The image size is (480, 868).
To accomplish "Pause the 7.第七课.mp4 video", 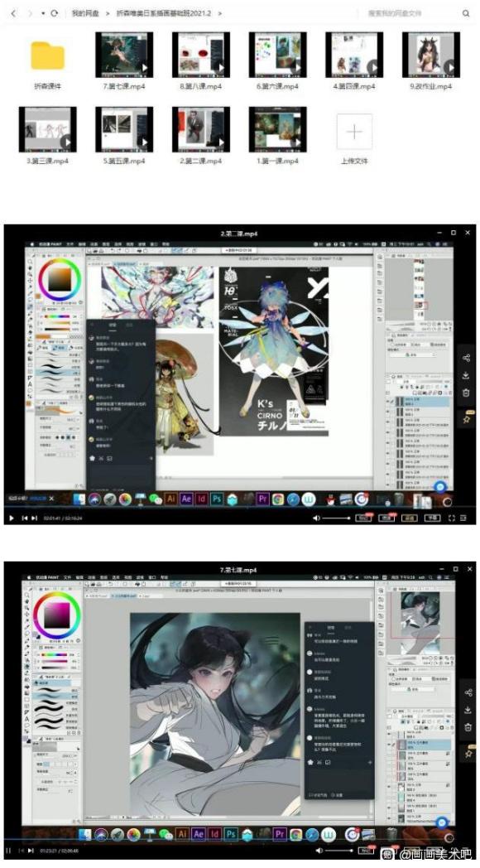I will point(8,851).
